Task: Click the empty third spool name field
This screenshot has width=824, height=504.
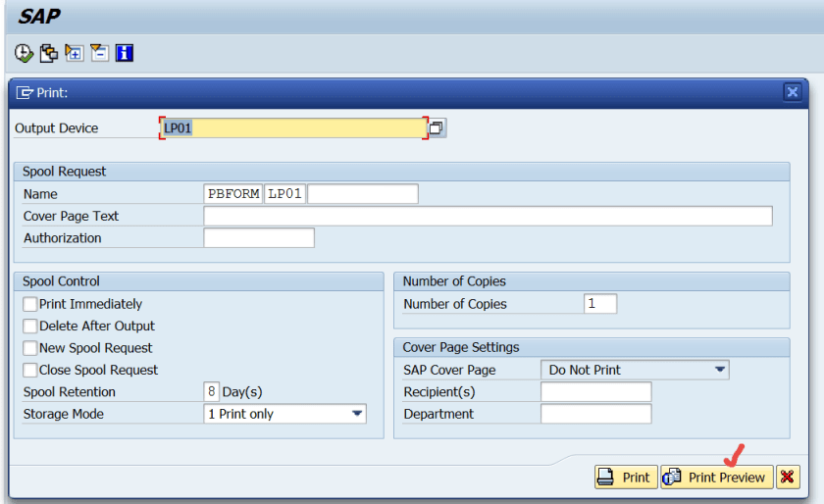Action: 363,194
